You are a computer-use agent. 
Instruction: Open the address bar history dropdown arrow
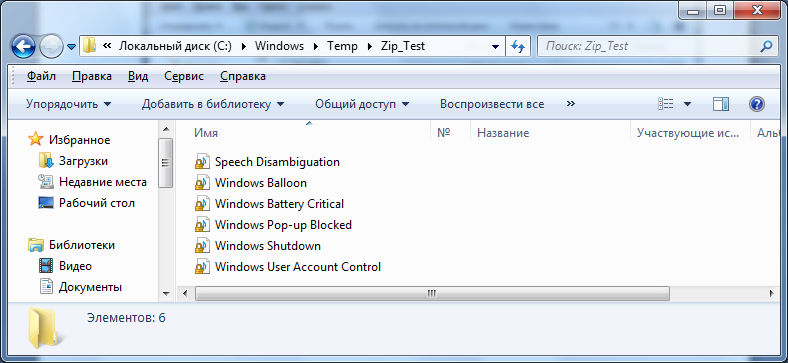pos(496,47)
